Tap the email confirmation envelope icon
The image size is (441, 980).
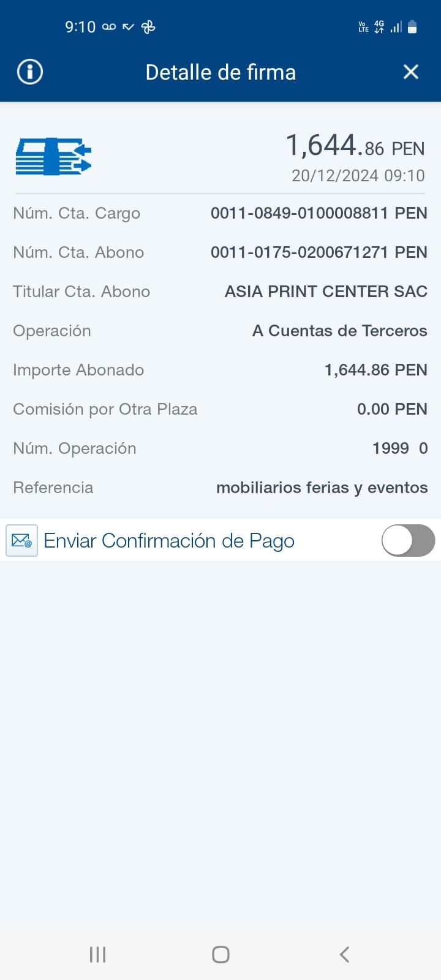22,541
